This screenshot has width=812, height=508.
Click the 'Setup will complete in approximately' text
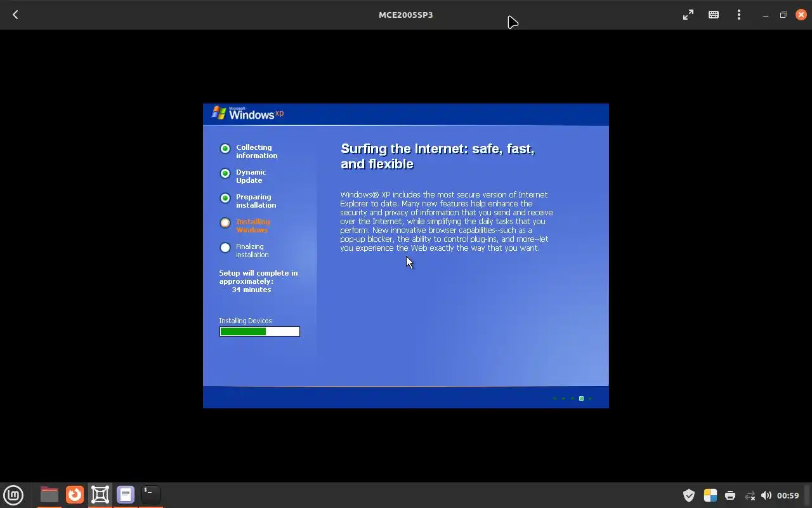click(x=258, y=277)
